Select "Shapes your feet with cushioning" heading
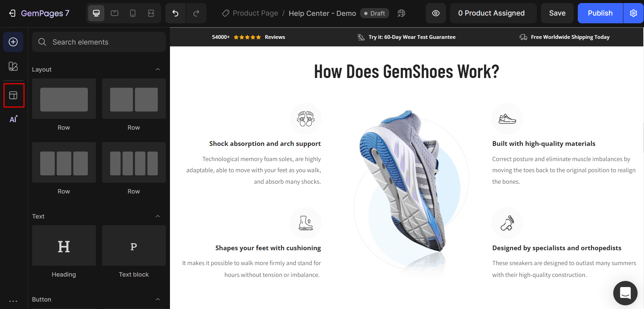Viewport: 644px width, 309px height. coord(268,248)
